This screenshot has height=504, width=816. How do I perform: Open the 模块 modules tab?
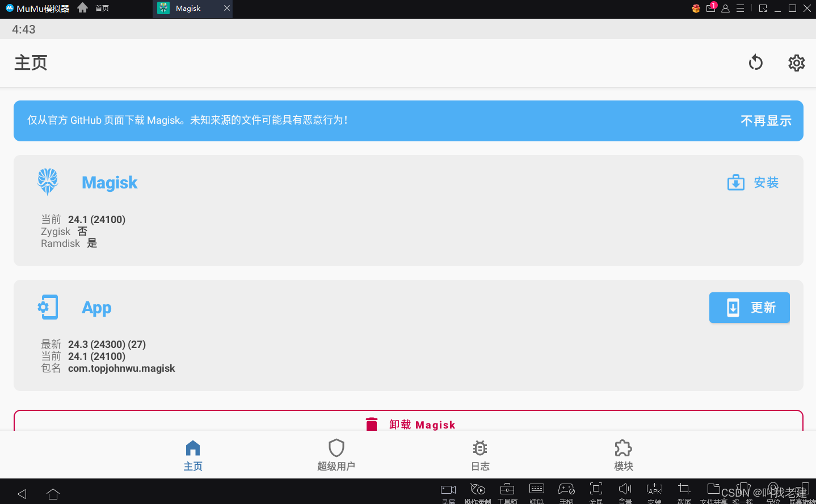point(624,456)
